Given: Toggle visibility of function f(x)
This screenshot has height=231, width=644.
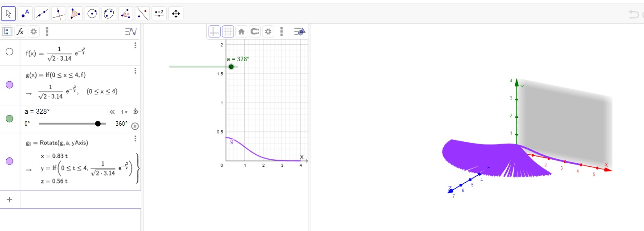Looking at the screenshot, I should [9, 52].
